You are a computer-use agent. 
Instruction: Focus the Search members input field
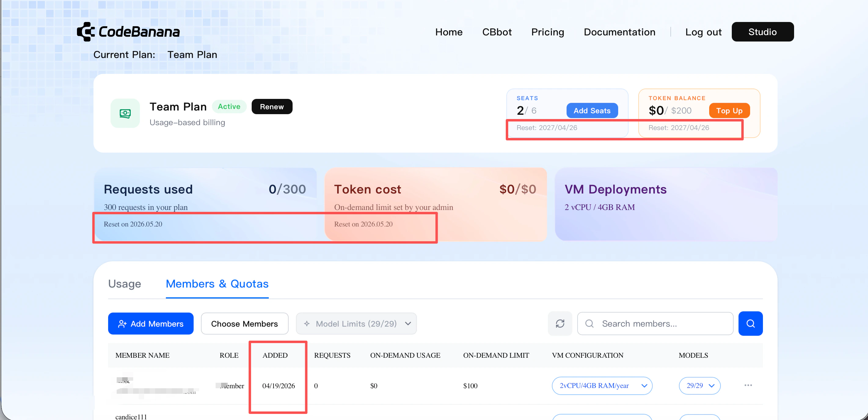click(655, 323)
